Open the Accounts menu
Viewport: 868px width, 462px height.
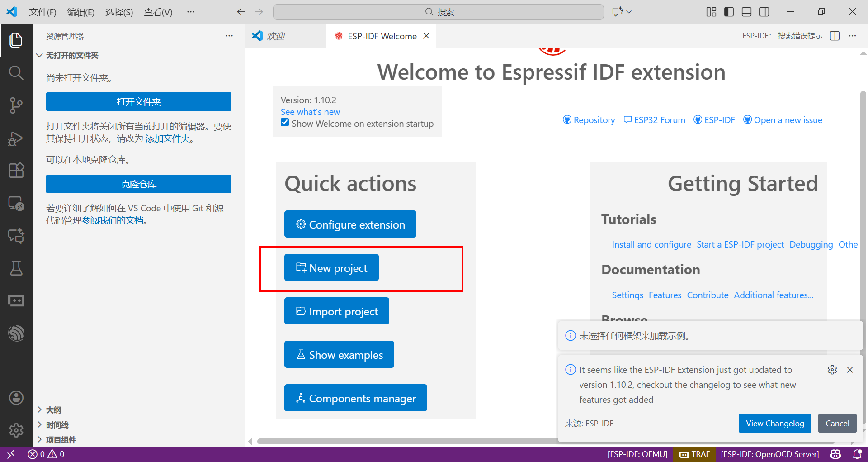16,398
